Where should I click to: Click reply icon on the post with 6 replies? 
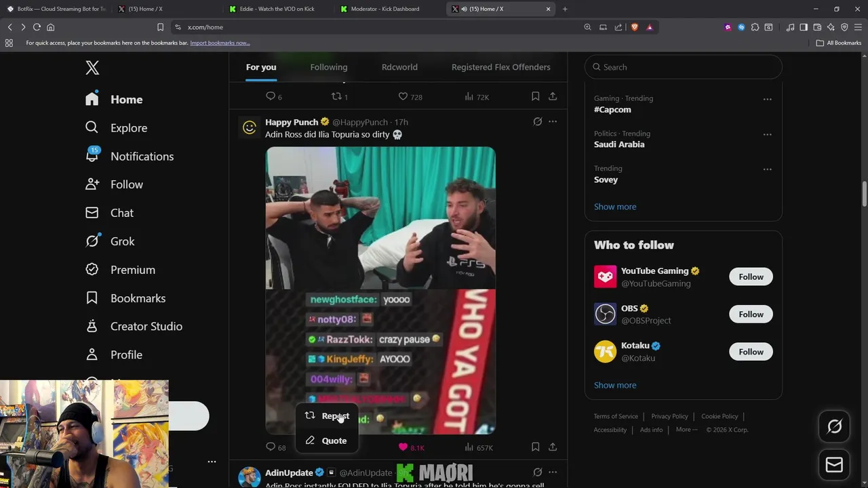click(271, 97)
